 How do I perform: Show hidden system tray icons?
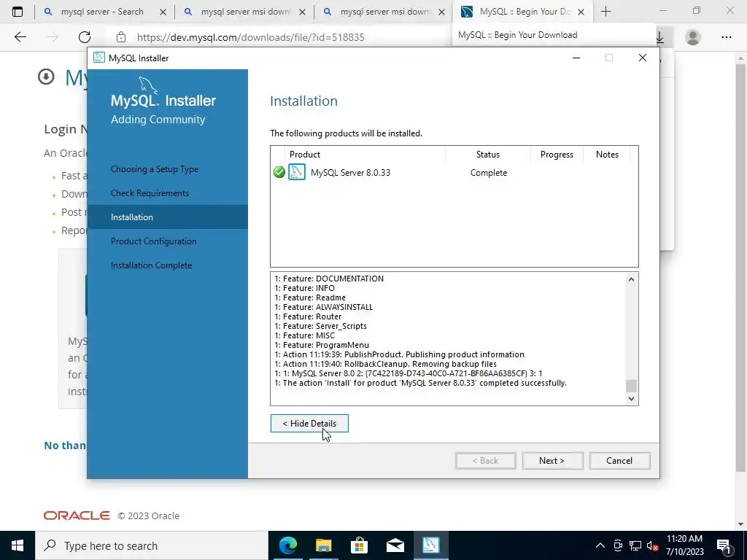[x=600, y=545]
